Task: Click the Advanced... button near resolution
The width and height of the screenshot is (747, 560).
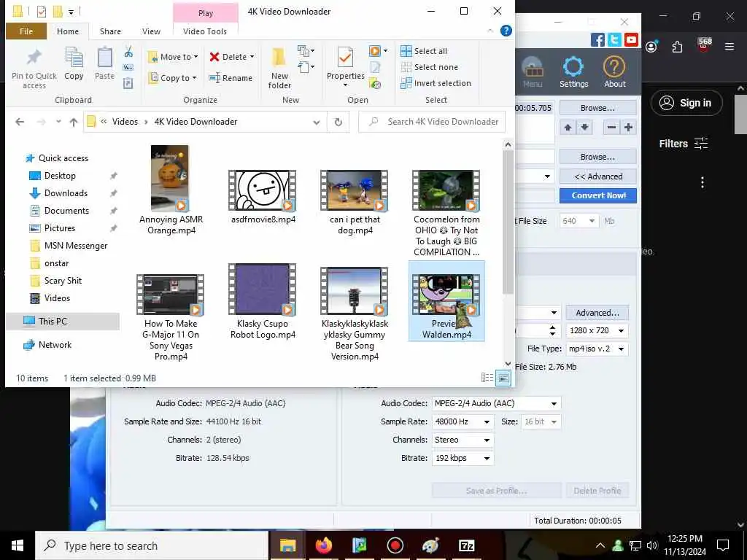Action: tap(597, 312)
